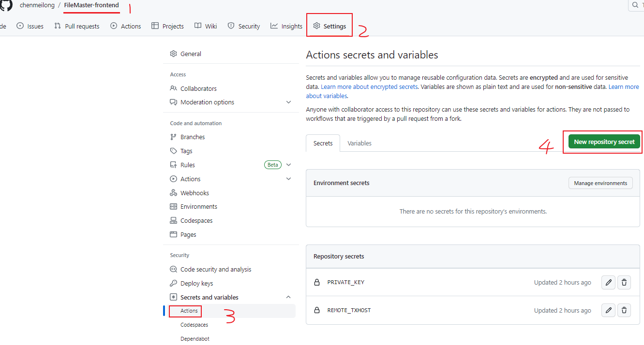
Task: Click the New repository secret button
Action: [603, 141]
